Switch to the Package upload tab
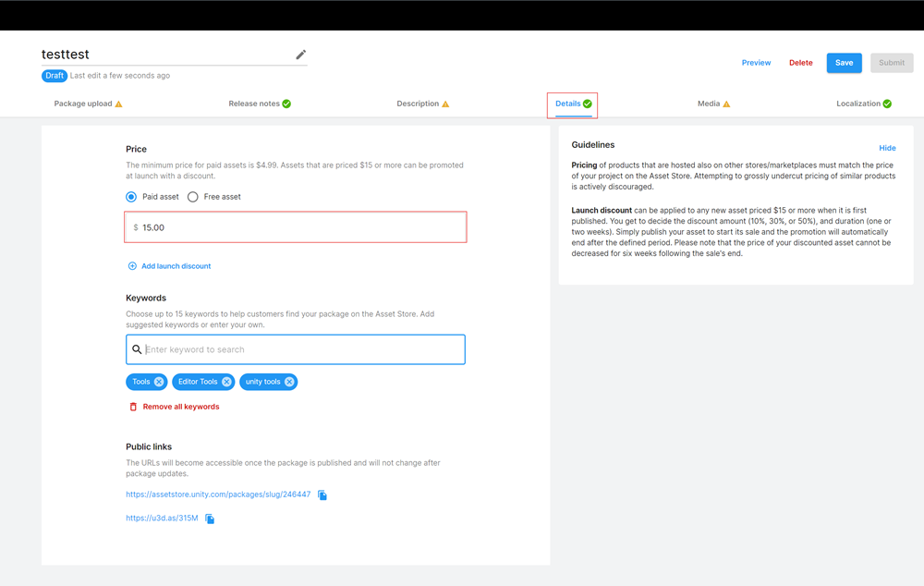Screen dimensions: 924x586 pos(88,104)
